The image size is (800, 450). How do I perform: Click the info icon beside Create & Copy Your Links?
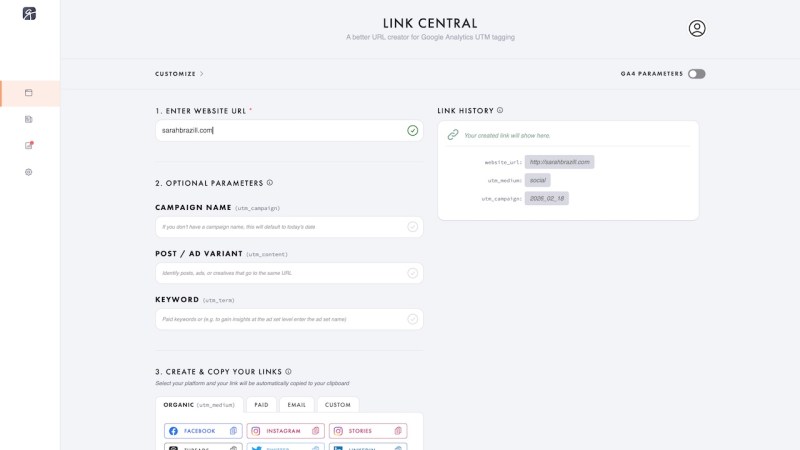[x=289, y=371]
